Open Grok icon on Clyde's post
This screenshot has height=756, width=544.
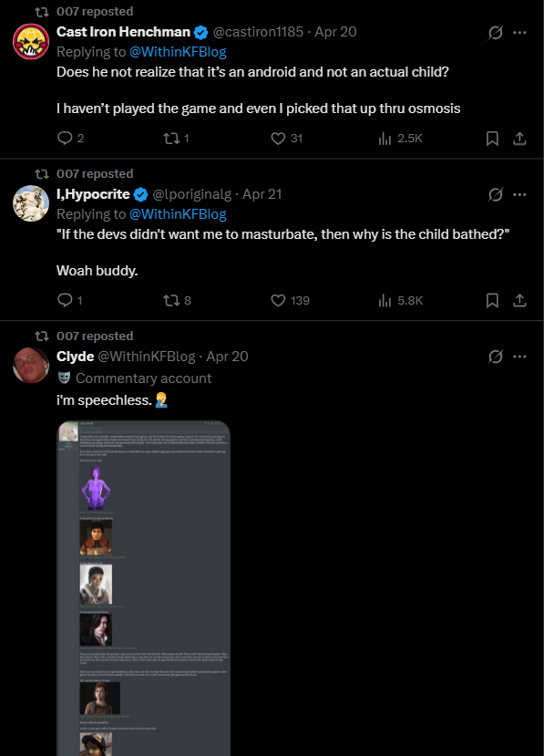pos(496,357)
